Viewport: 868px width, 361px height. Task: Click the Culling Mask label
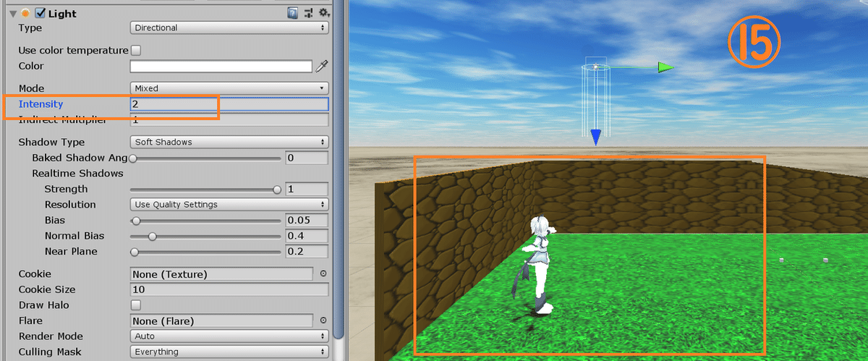point(50,352)
